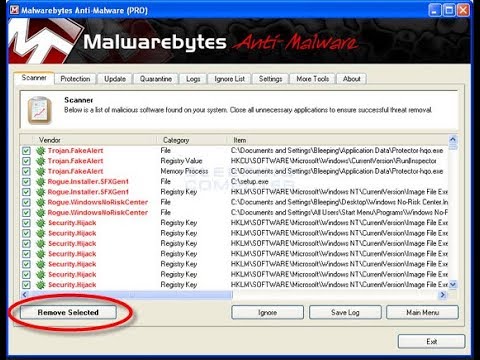Select Trojan.FakeAlert name in Memory Process row
The height and width of the screenshot is (360, 480).
point(75,171)
